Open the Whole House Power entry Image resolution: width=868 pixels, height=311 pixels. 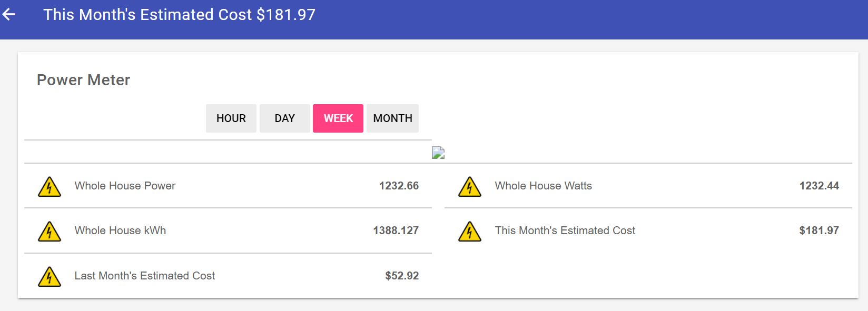(x=125, y=186)
